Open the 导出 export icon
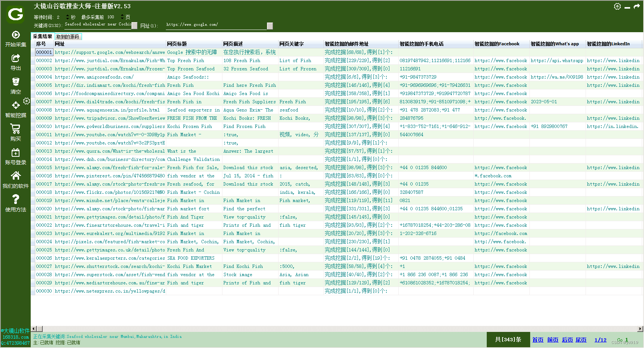The width and height of the screenshot is (644, 348). point(16,58)
